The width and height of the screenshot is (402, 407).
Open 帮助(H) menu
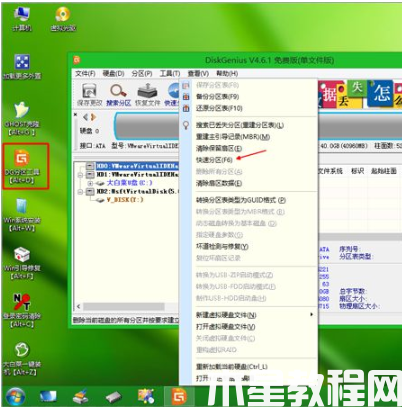click(x=227, y=73)
